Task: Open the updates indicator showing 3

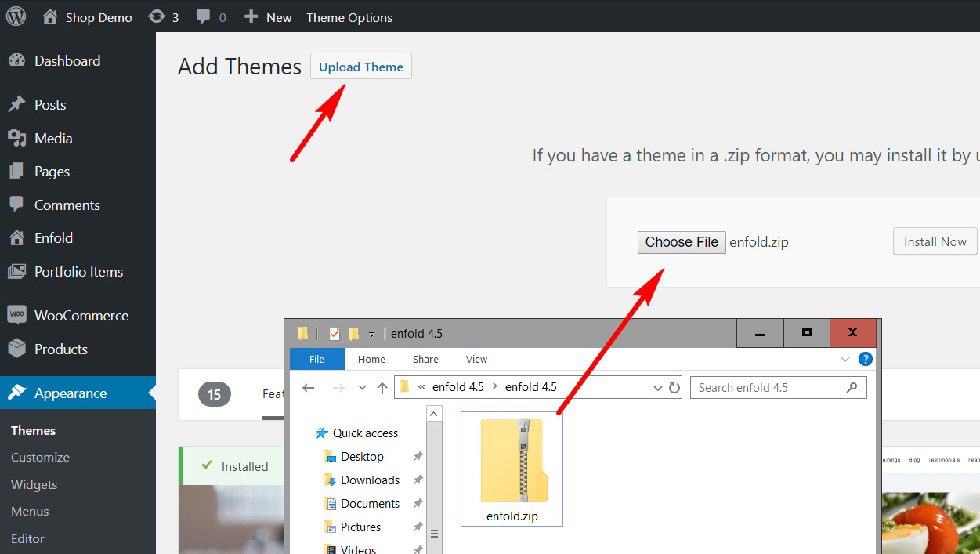Action: point(163,17)
